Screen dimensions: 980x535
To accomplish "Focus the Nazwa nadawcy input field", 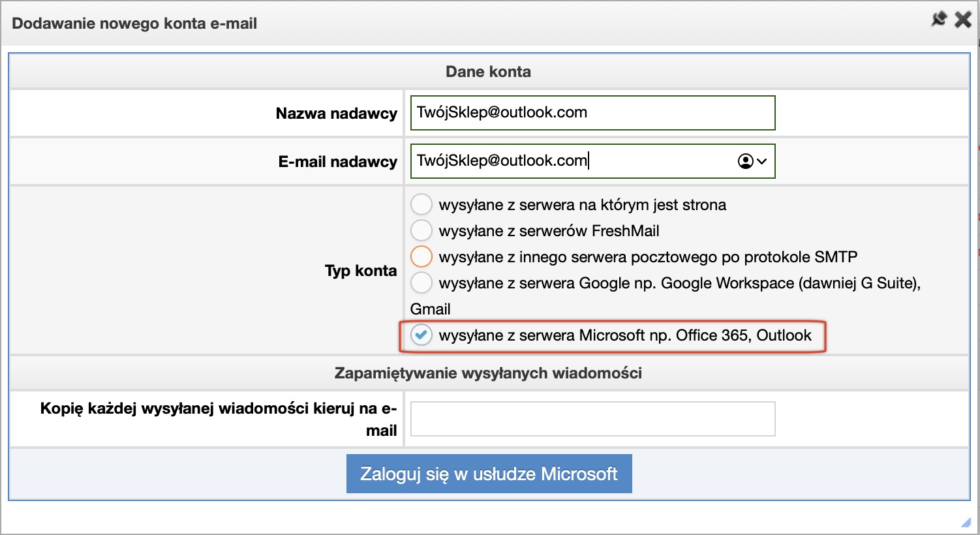I will pos(593,113).
